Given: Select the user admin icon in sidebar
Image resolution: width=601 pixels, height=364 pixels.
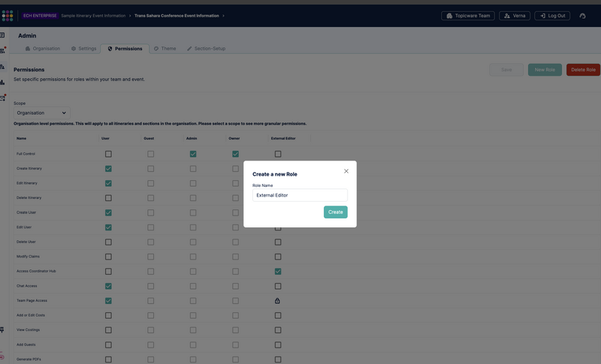Looking at the screenshot, I should point(2,67).
